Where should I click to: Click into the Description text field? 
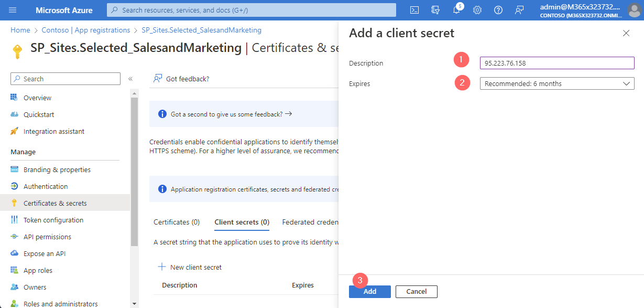[x=557, y=63]
